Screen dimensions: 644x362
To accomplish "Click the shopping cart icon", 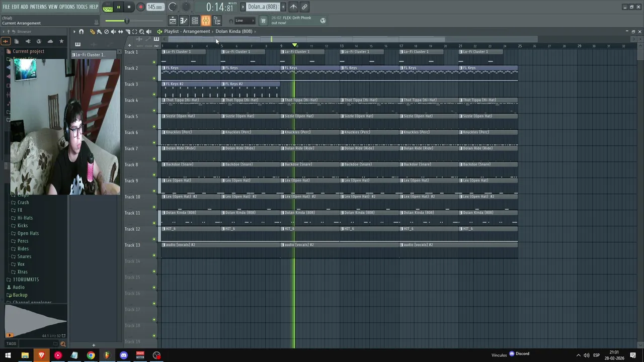I will [263, 21].
